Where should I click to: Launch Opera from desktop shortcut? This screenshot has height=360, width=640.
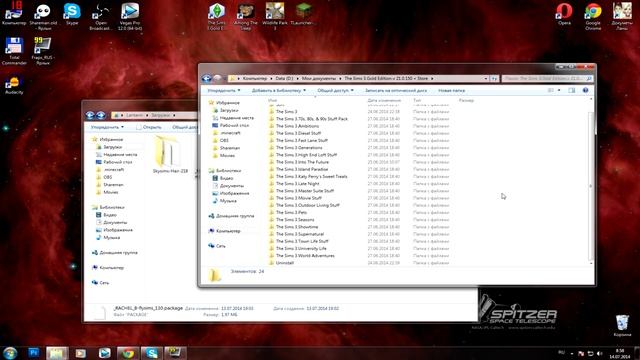[x=564, y=15]
